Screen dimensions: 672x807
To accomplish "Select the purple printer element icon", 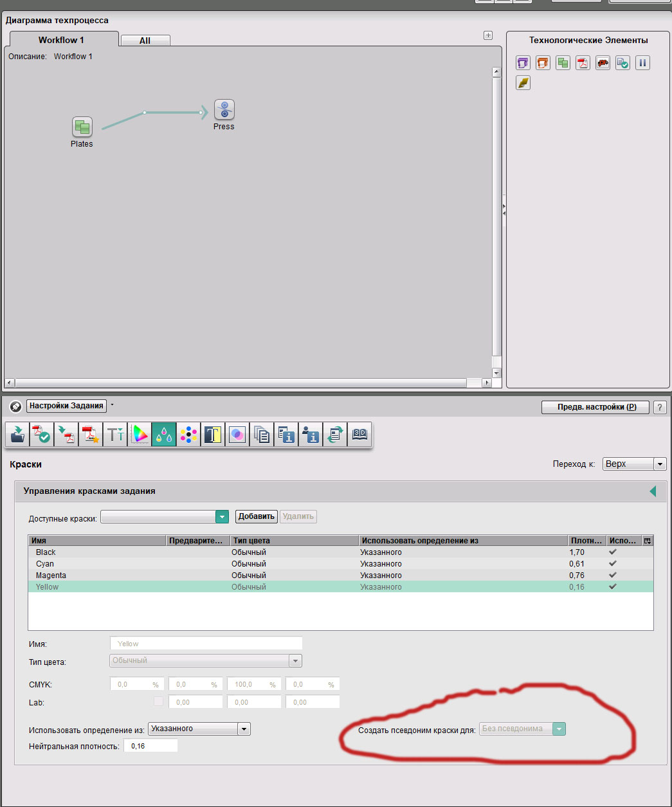I will [x=523, y=62].
